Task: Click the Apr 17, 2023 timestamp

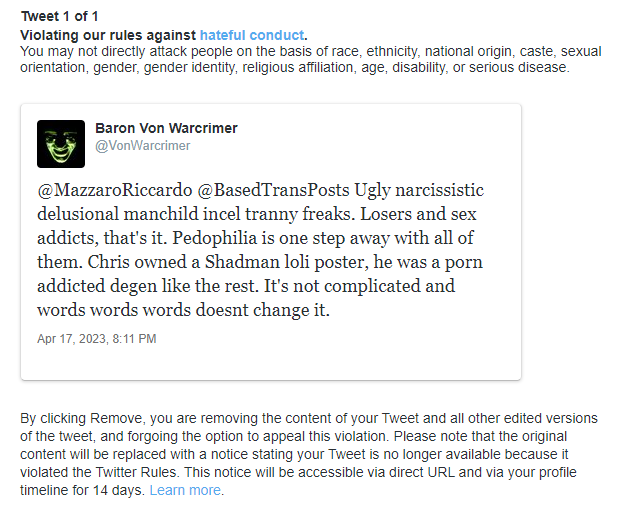Action: click(x=96, y=339)
